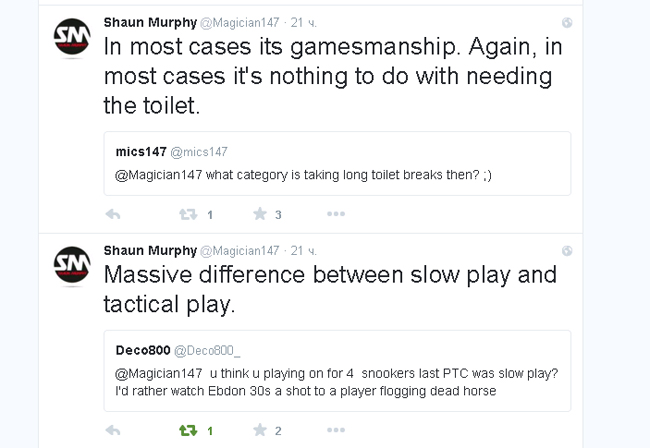650x448 pixels.
Task: Open Shaun Murphy profile from first tweet
Action: (148, 22)
